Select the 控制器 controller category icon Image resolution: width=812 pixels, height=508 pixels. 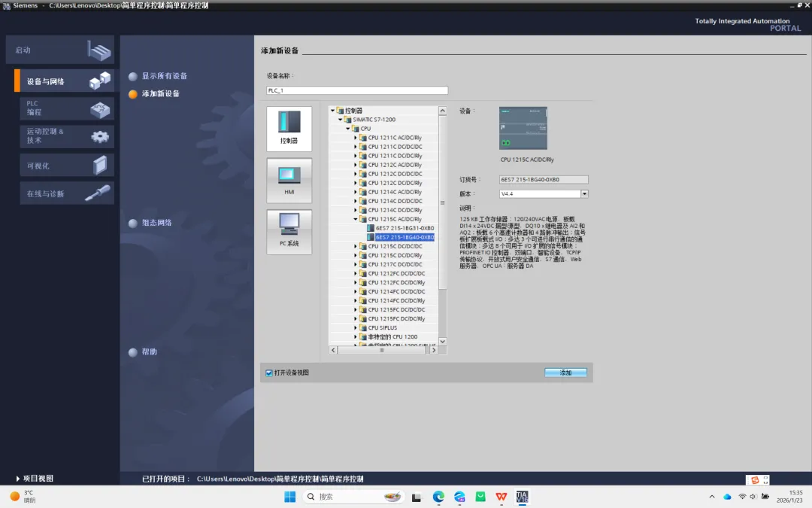pos(289,129)
